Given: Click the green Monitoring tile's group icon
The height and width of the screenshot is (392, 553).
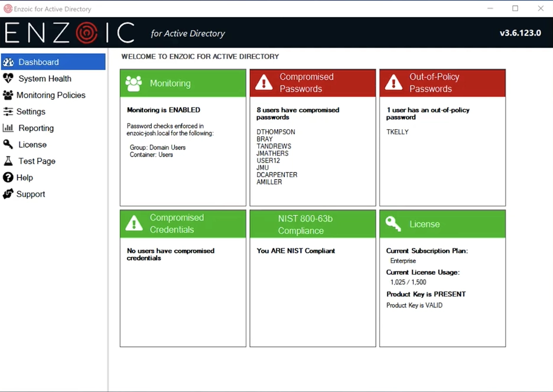Looking at the screenshot, I should click(134, 83).
